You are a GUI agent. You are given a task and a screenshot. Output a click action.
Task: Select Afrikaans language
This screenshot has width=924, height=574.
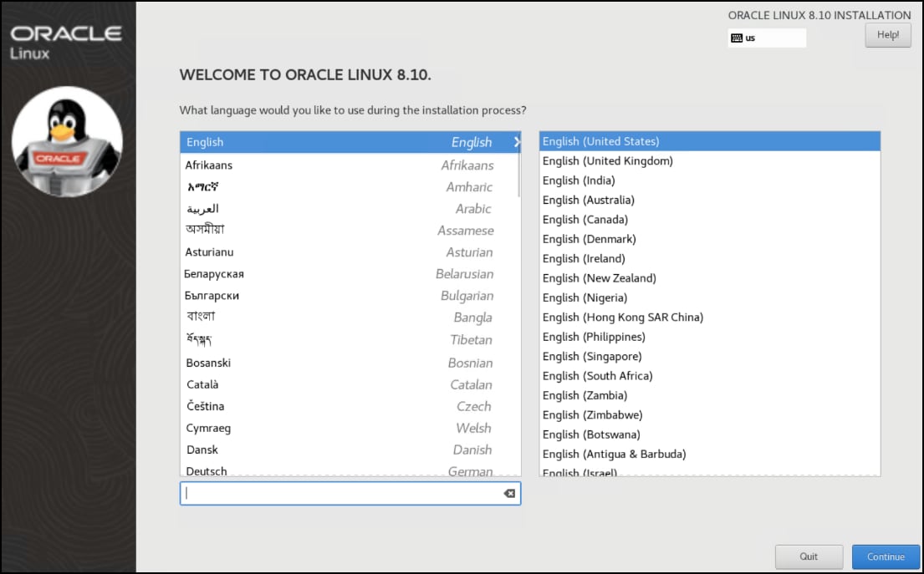pyautogui.click(x=350, y=165)
